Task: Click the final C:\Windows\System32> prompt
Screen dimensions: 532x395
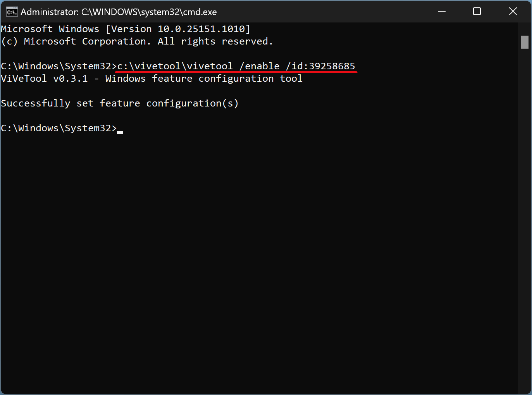Action: (x=59, y=128)
